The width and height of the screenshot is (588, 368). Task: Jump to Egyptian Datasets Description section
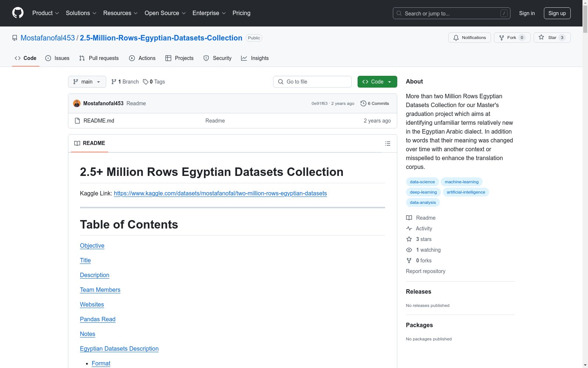(x=119, y=348)
